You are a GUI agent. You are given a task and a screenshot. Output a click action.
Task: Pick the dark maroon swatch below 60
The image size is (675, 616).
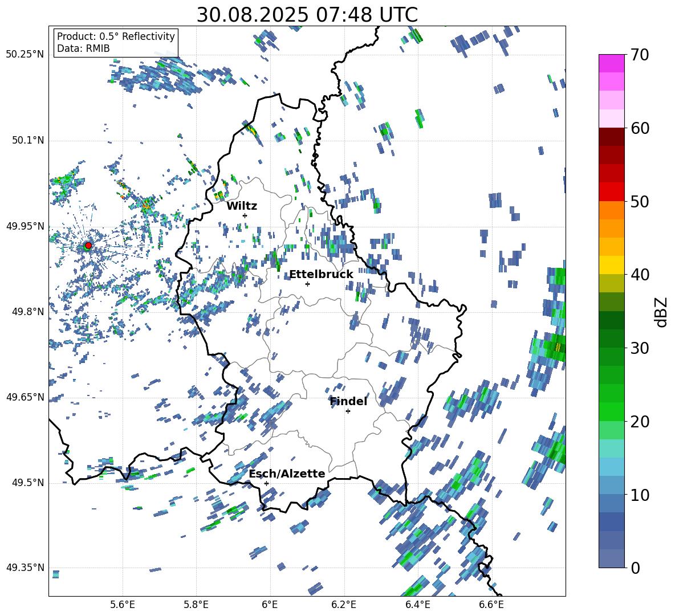(612, 137)
